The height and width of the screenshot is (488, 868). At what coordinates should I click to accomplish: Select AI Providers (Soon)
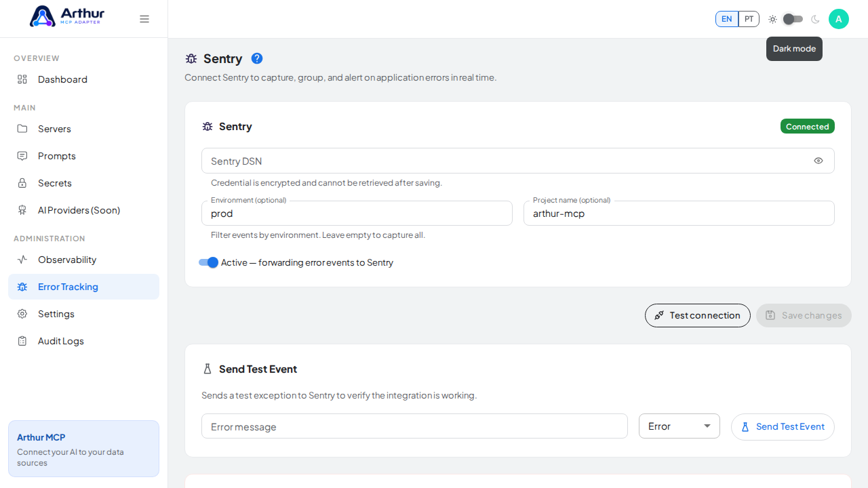pyautogui.click(x=83, y=210)
